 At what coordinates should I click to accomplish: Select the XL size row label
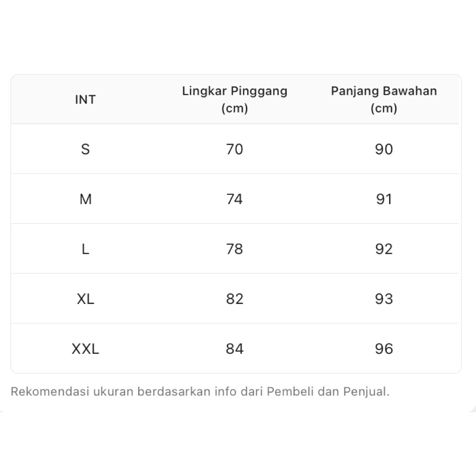coord(86,299)
